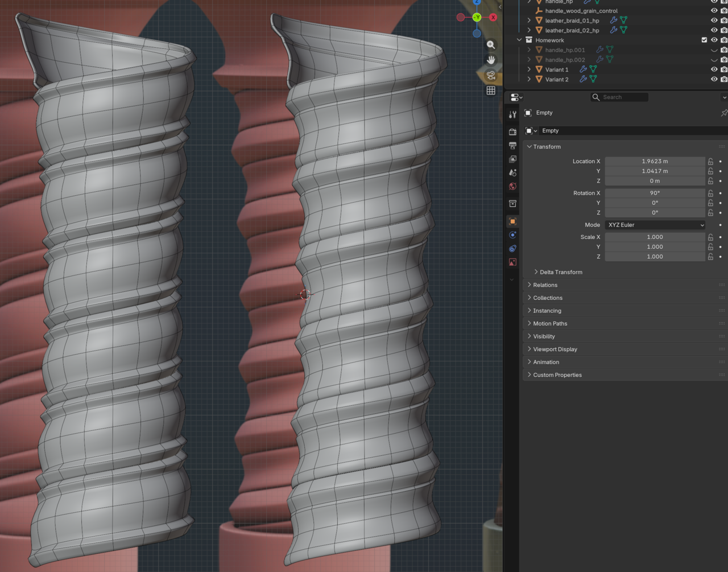Open the Output properties tab

point(512,146)
